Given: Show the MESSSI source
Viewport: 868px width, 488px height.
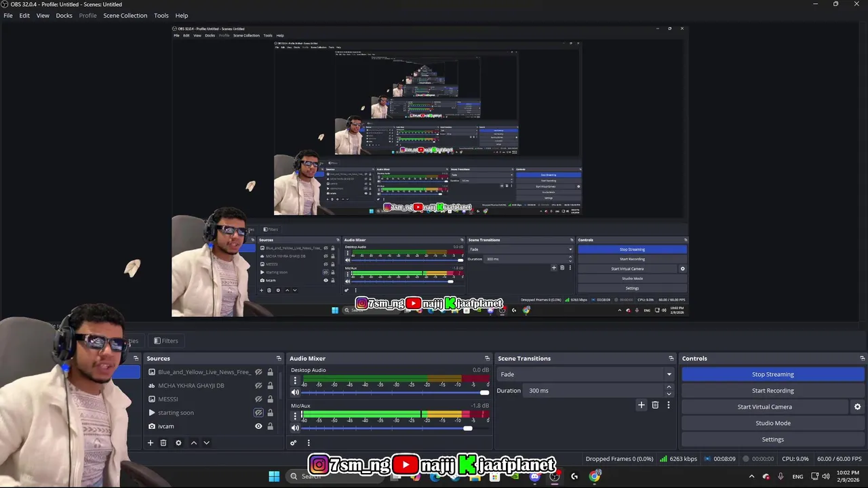Looking at the screenshot, I should tap(258, 399).
